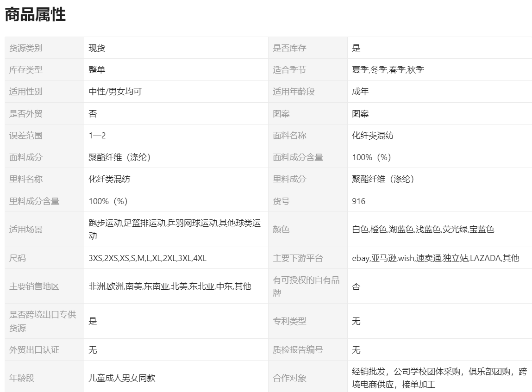This screenshot has width=532, height=392.
Task: Select the 合作对象 value starting with 经销批发
Action: point(439,378)
